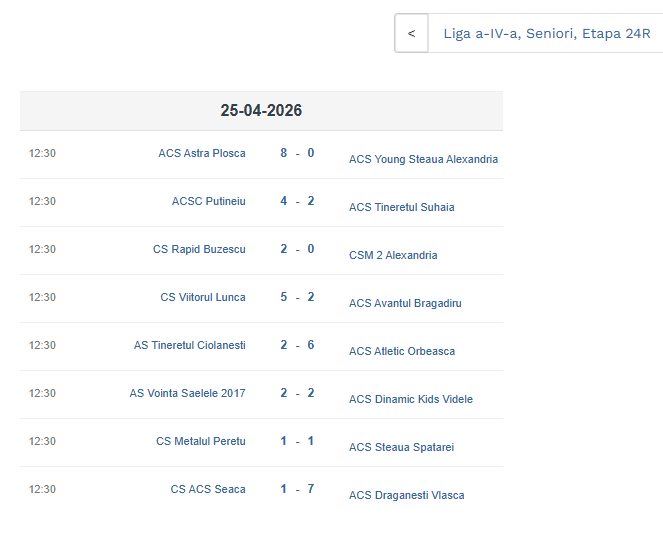663x536 pixels.
Task: Open AS Tineretul Ciolanesti team page
Action: click(189, 345)
